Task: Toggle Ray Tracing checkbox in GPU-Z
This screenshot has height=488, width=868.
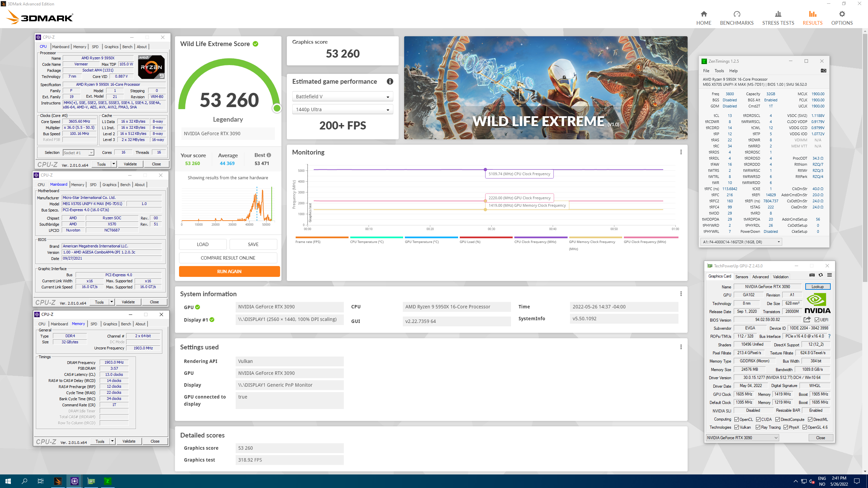Action: click(758, 427)
